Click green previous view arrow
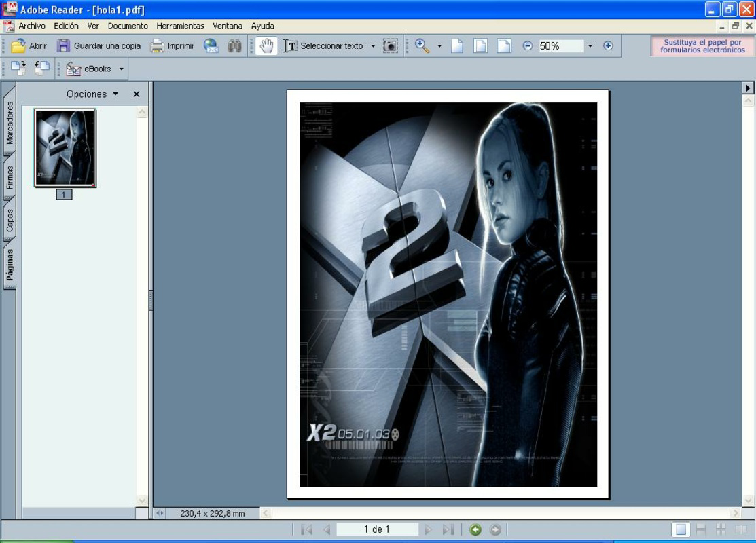 [x=475, y=529]
